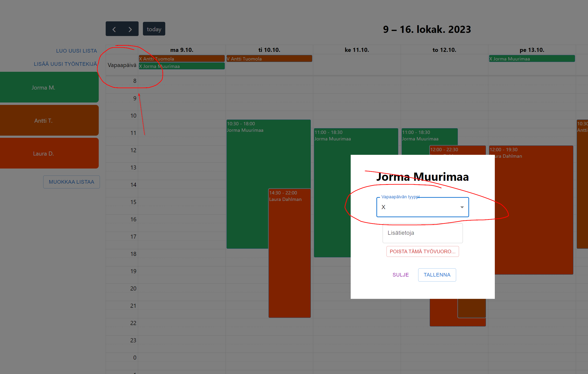
Task: Open X Jorma Muurimaa day-off on Friday
Action: click(x=532, y=59)
